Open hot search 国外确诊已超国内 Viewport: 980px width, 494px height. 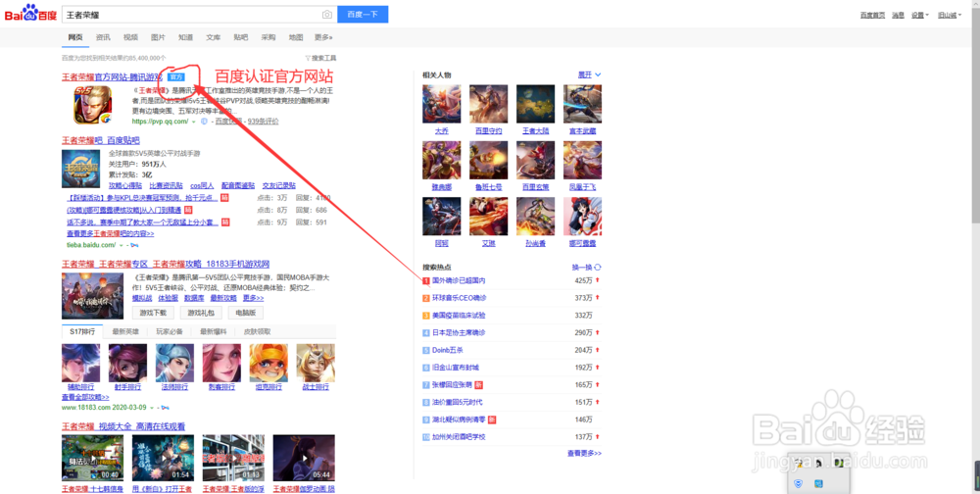coord(459,280)
